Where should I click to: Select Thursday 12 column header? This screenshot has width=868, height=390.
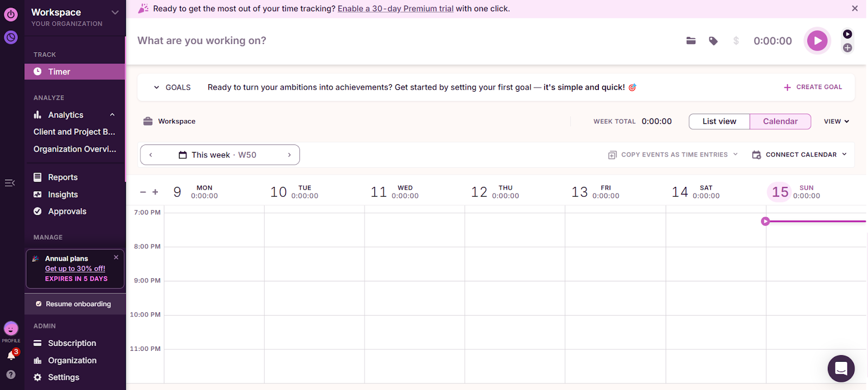[x=495, y=192]
